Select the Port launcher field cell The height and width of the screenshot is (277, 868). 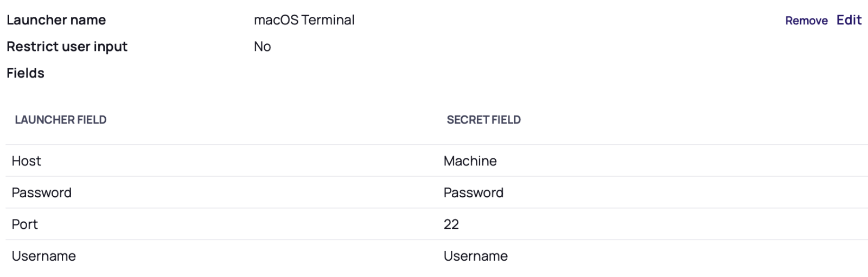point(24,224)
